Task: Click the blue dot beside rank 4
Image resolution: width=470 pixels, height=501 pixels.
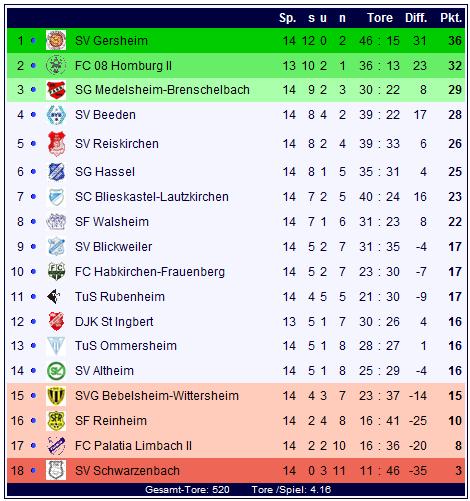Action: point(33,115)
